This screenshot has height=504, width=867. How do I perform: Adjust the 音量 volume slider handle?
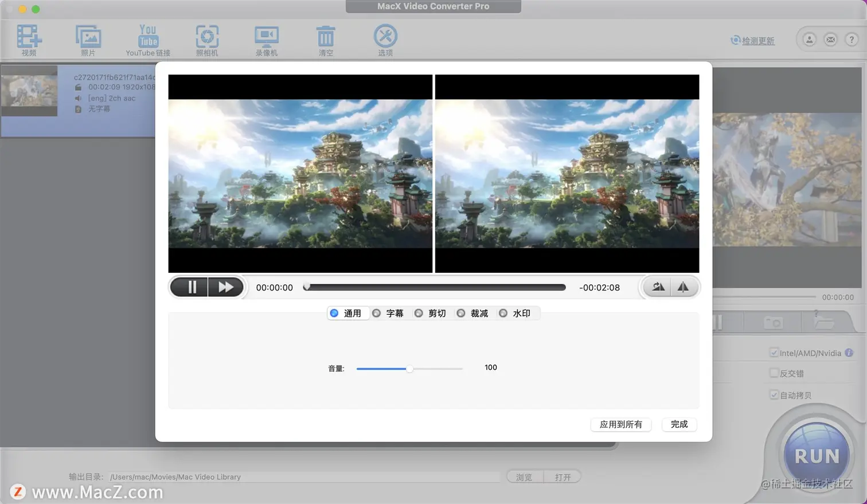pos(409,369)
